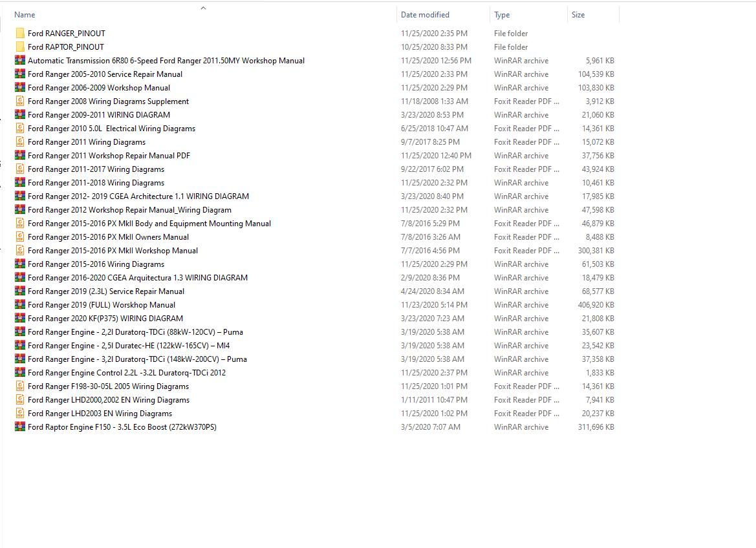The image size is (756, 548).
Task: Click the Ford RANGER_PINOUT folder icon
Action: tap(20, 33)
